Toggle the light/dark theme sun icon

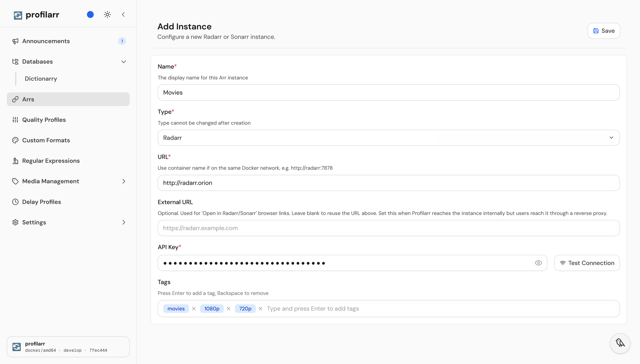107,14
